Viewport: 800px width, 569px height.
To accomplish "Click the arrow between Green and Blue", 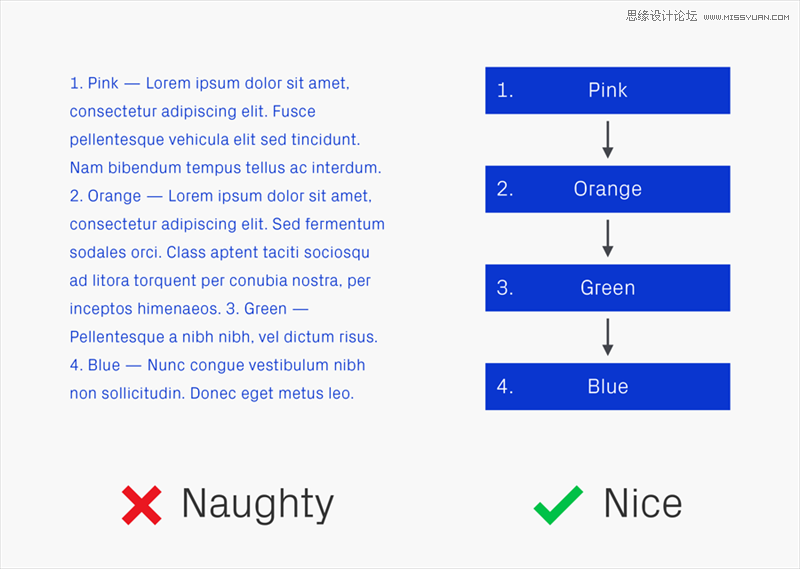I will coord(608,337).
